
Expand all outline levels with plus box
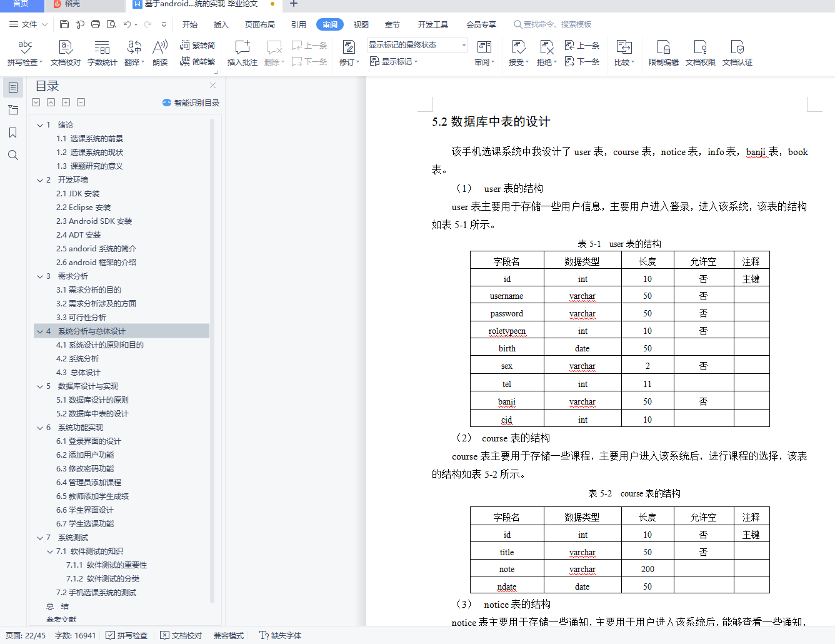[x=66, y=103]
